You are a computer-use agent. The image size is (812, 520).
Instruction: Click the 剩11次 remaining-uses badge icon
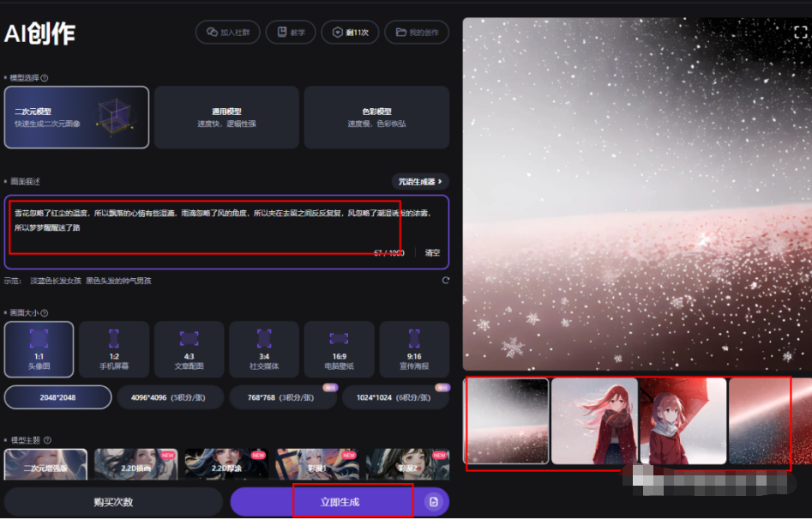coord(336,32)
